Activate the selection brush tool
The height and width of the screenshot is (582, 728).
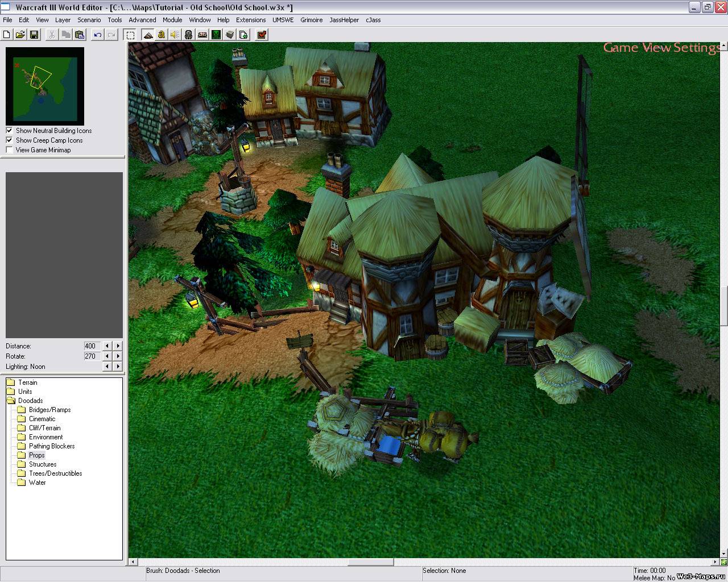coord(130,35)
